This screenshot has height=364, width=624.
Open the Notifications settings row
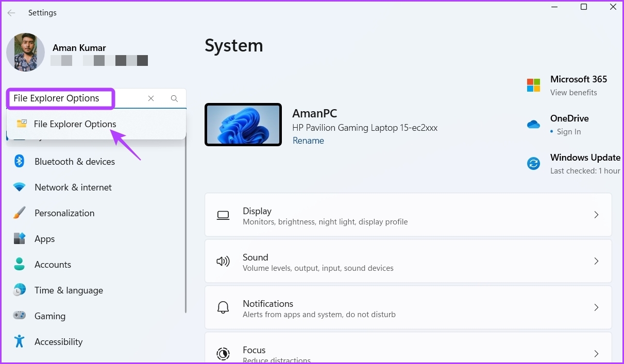(x=408, y=308)
